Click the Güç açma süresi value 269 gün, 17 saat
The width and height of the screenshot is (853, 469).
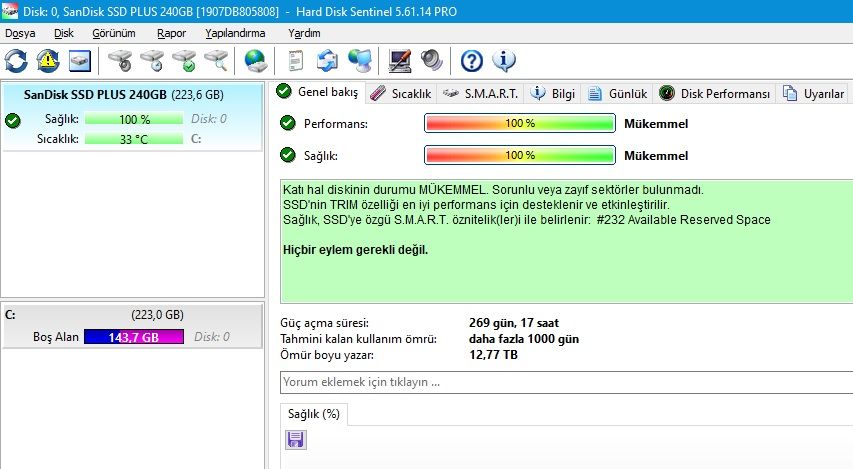coord(514,323)
